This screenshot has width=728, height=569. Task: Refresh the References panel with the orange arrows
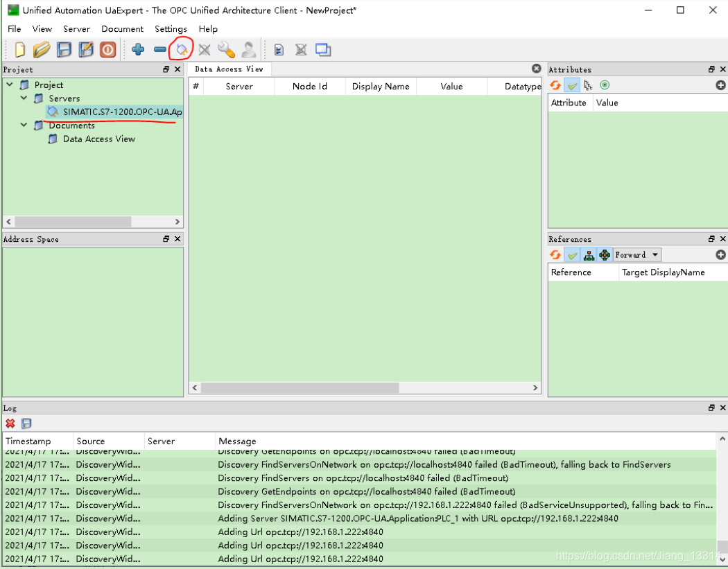coord(555,255)
